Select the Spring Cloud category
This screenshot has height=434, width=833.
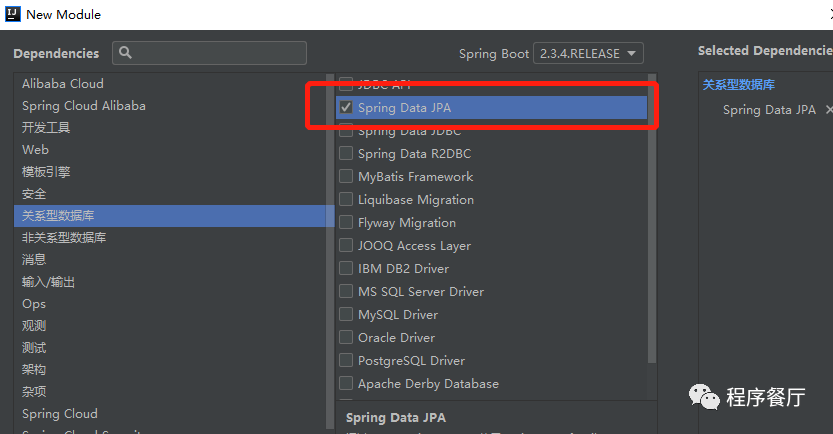(x=60, y=414)
